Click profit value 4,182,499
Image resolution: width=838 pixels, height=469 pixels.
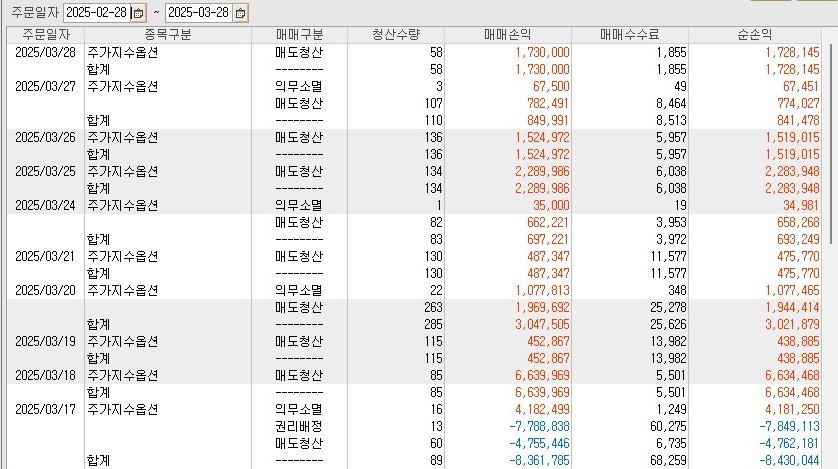coord(542,410)
